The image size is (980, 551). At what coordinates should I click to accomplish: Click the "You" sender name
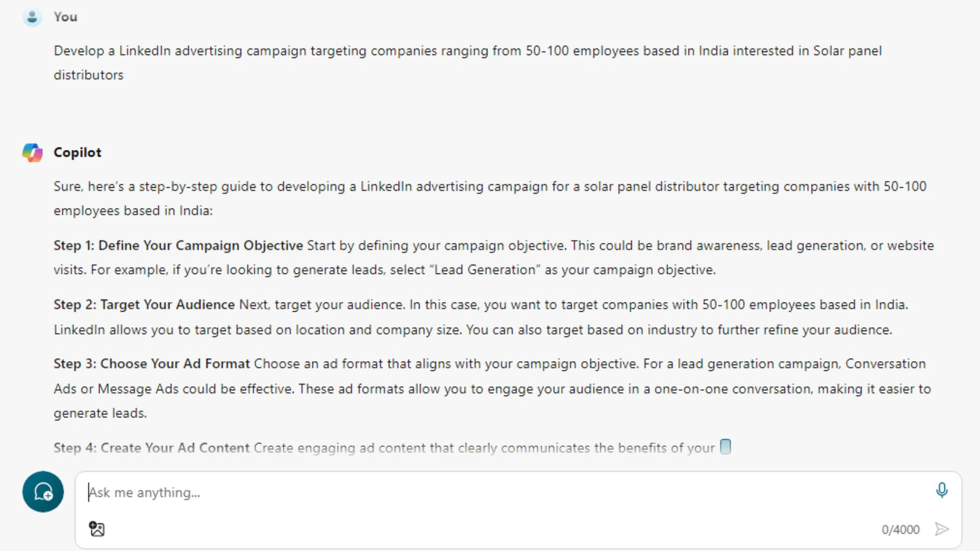(66, 17)
